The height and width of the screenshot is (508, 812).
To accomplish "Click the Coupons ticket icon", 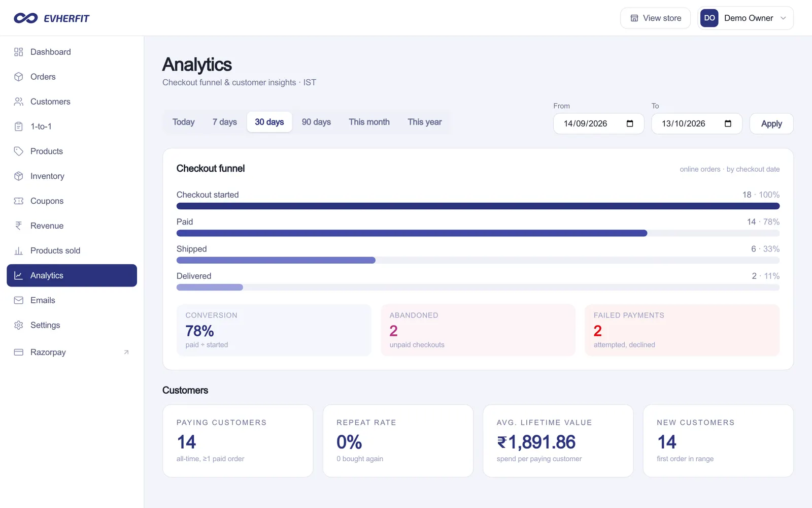I will (19, 201).
